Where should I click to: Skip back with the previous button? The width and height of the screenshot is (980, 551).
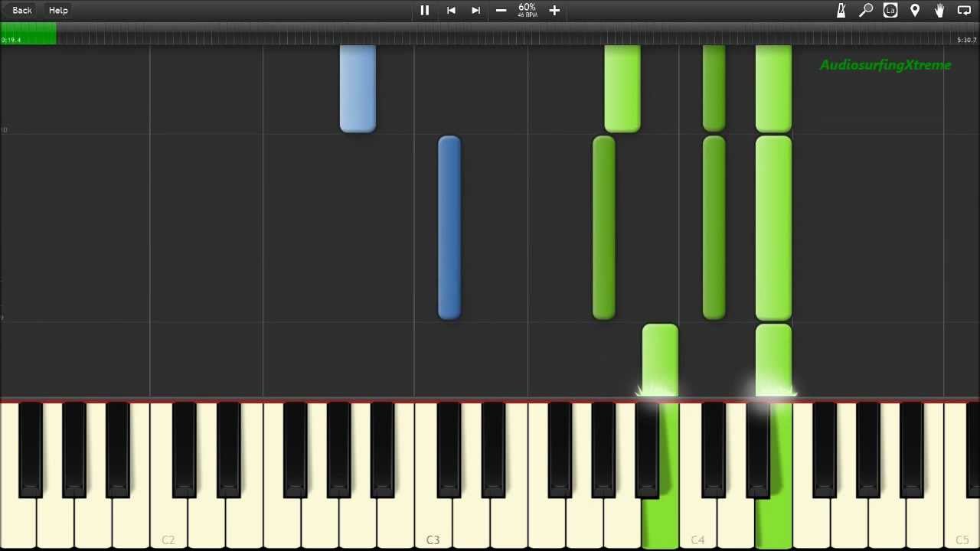pos(451,11)
